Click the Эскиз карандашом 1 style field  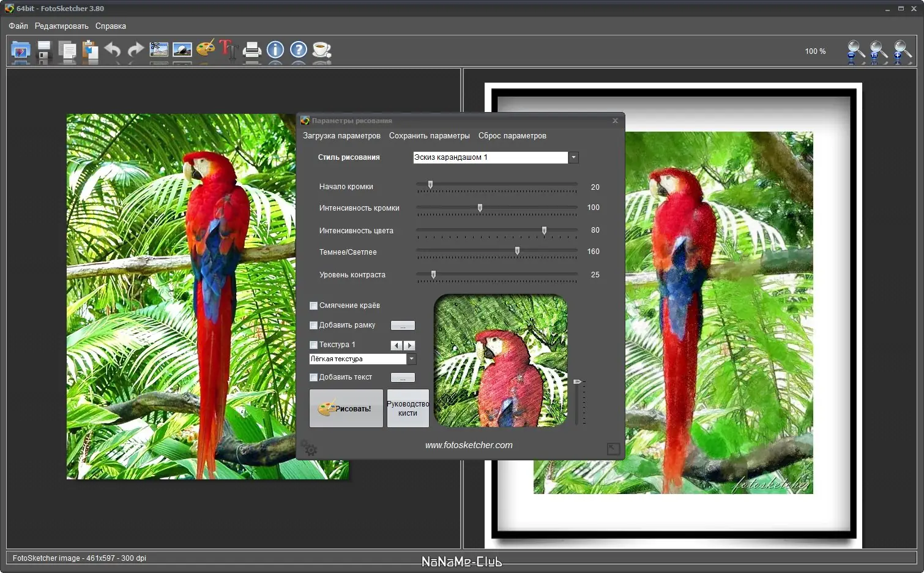coord(490,157)
